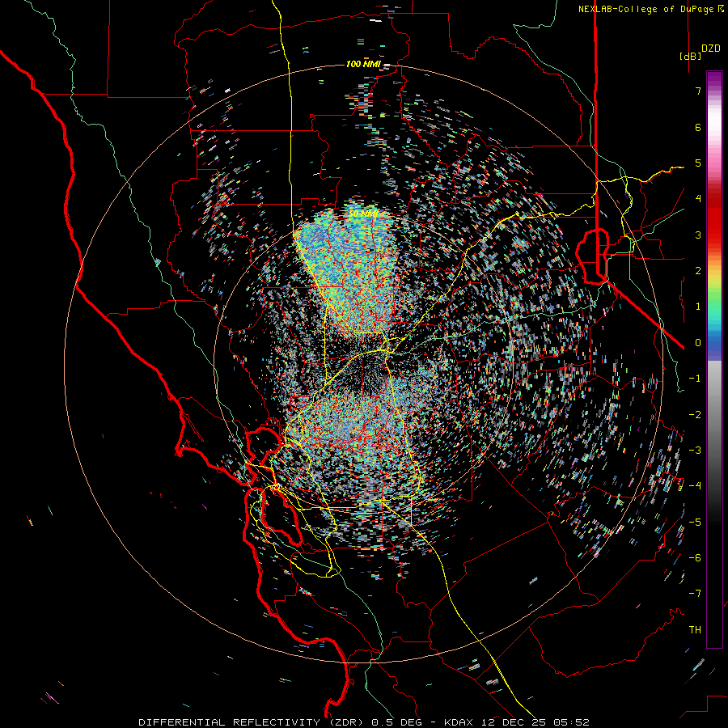The image size is (728, 728).
Task: Click the -4 value on the color scale
Action: [695, 486]
